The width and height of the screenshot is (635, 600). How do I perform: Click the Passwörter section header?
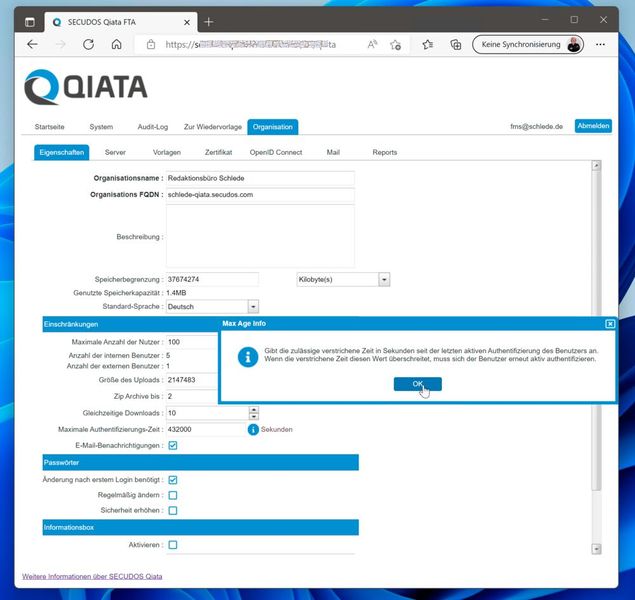(200, 462)
